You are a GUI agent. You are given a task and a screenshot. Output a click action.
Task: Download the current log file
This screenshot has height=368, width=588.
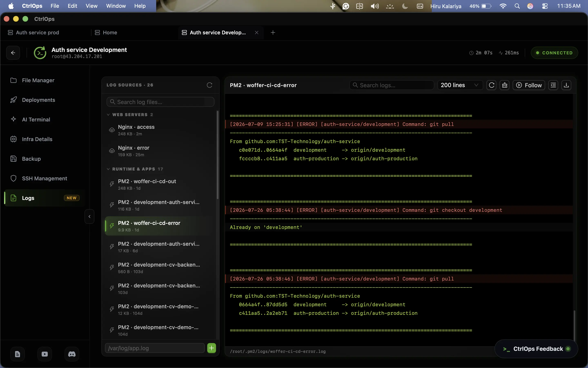[x=566, y=85]
